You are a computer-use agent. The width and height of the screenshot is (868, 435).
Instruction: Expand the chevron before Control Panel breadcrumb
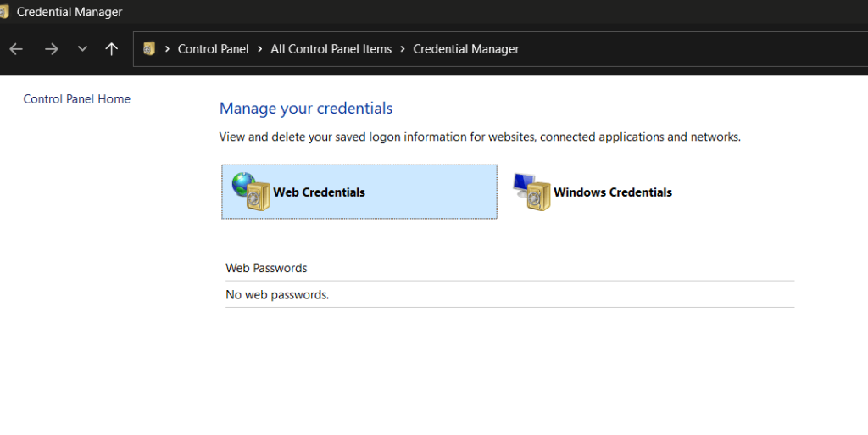pos(167,49)
